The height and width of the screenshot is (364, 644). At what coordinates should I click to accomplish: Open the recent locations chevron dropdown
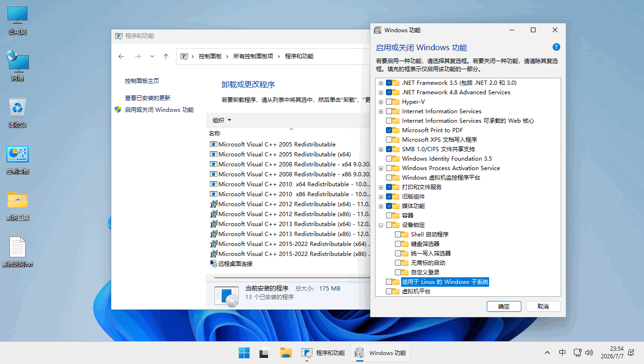(x=152, y=56)
